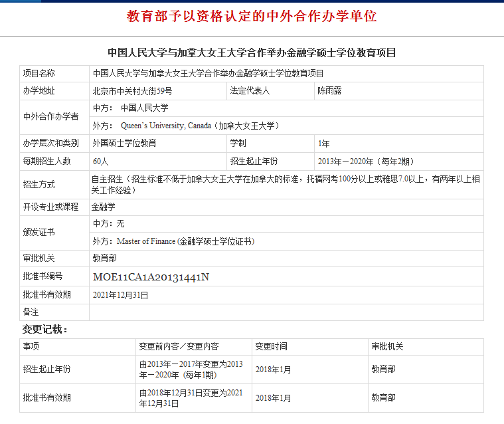Screen dimensions: 504x424
Task: Click the 审批机关 label in main table
Action: tap(39, 258)
